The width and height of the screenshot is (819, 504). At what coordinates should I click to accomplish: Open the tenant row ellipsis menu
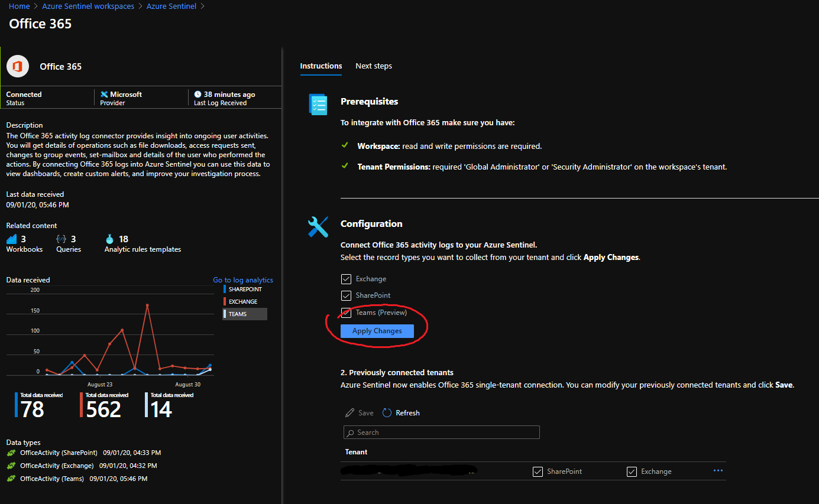pos(718,471)
